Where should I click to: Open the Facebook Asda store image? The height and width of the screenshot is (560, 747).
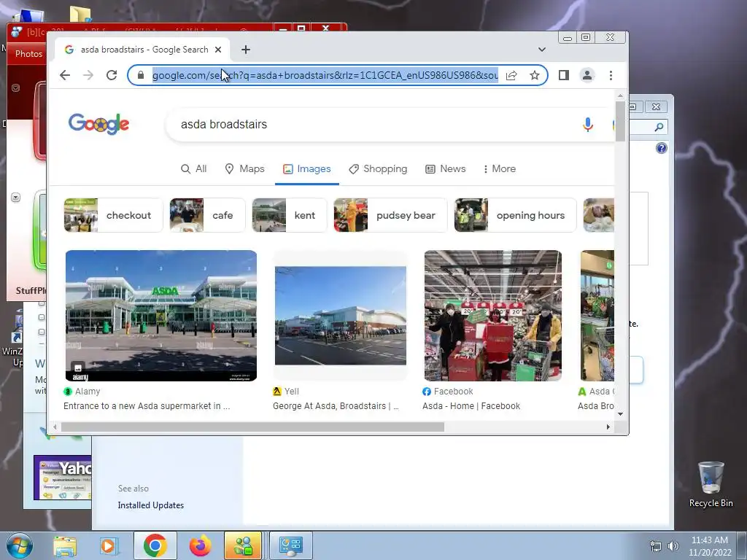coord(493,316)
